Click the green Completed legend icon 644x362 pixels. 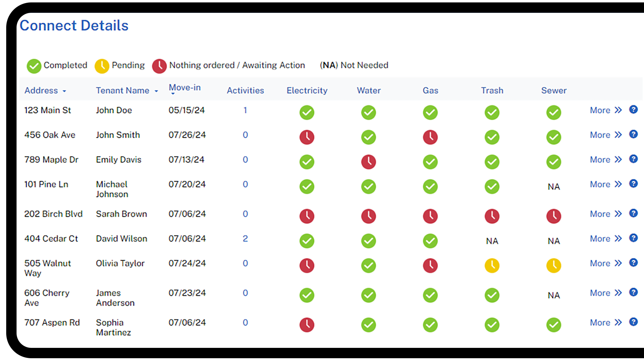pyautogui.click(x=34, y=66)
